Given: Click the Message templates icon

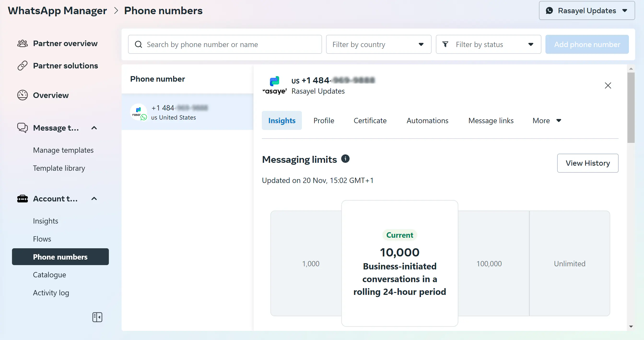Looking at the screenshot, I should point(22,127).
